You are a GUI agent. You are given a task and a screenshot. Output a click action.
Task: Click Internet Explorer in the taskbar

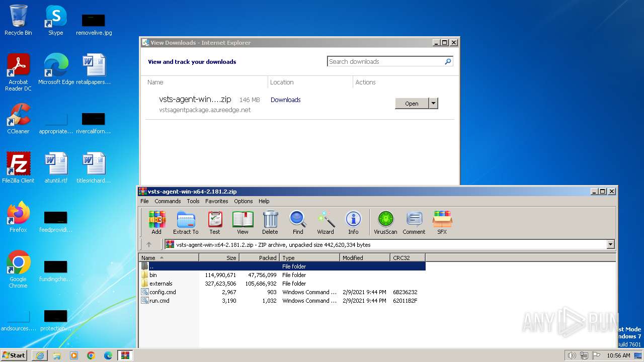click(40, 355)
